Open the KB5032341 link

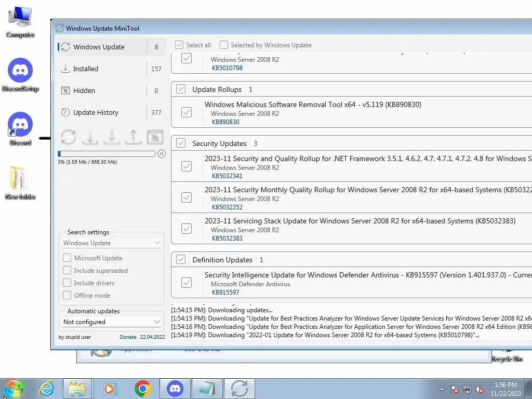pyautogui.click(x=228, y=176)
